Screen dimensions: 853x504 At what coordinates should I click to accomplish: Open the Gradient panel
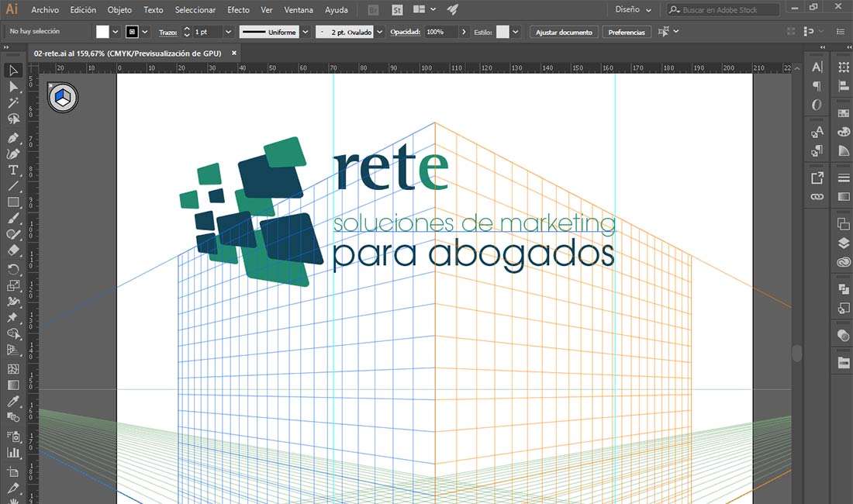tap(844, 197)
